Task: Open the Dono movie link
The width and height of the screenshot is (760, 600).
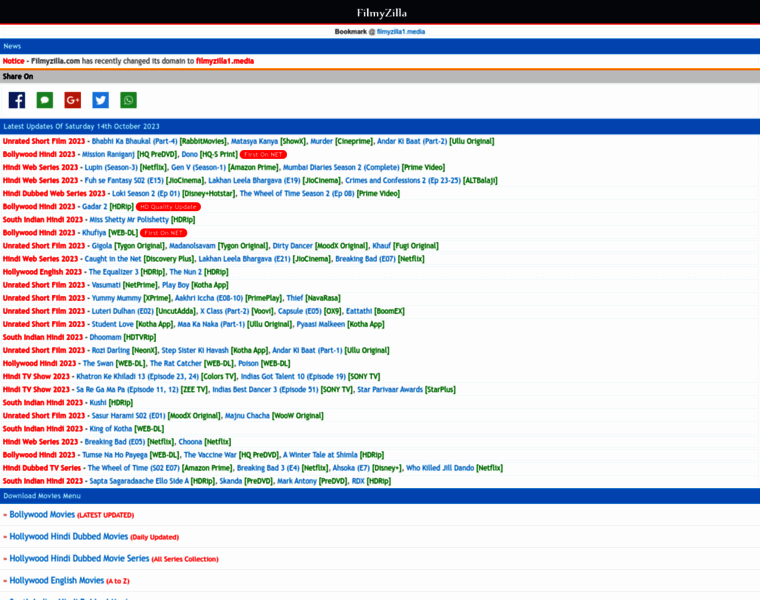Action: (x=190, y=154)
